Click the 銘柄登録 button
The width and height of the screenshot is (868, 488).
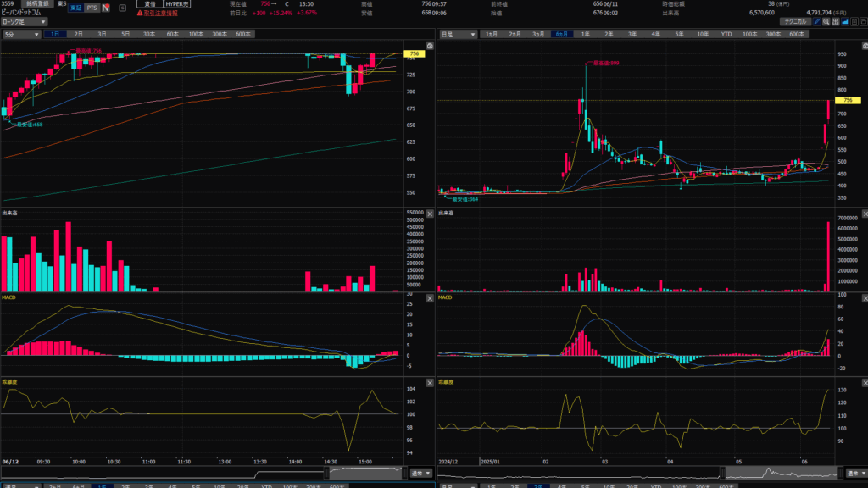tap(37, 3)
